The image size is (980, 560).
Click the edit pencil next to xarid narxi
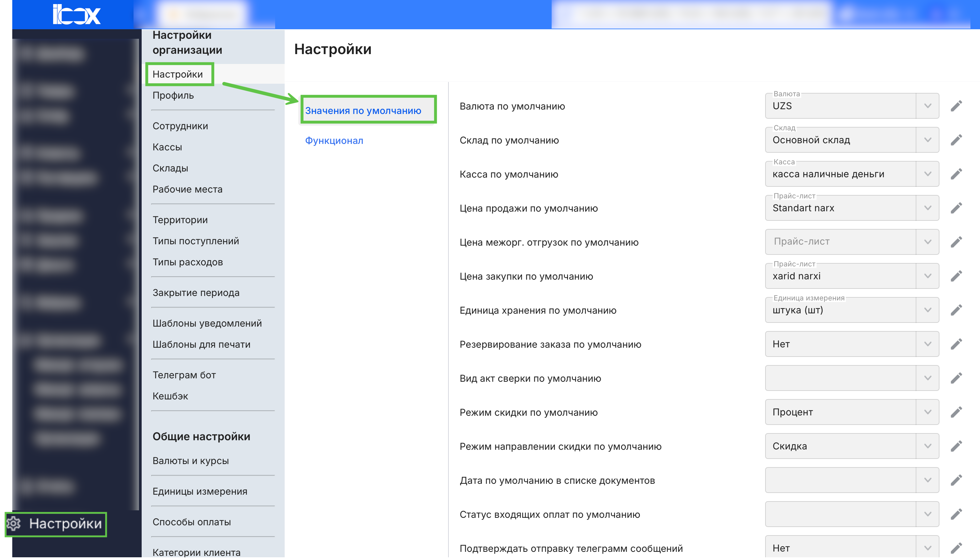click(957, 276)
